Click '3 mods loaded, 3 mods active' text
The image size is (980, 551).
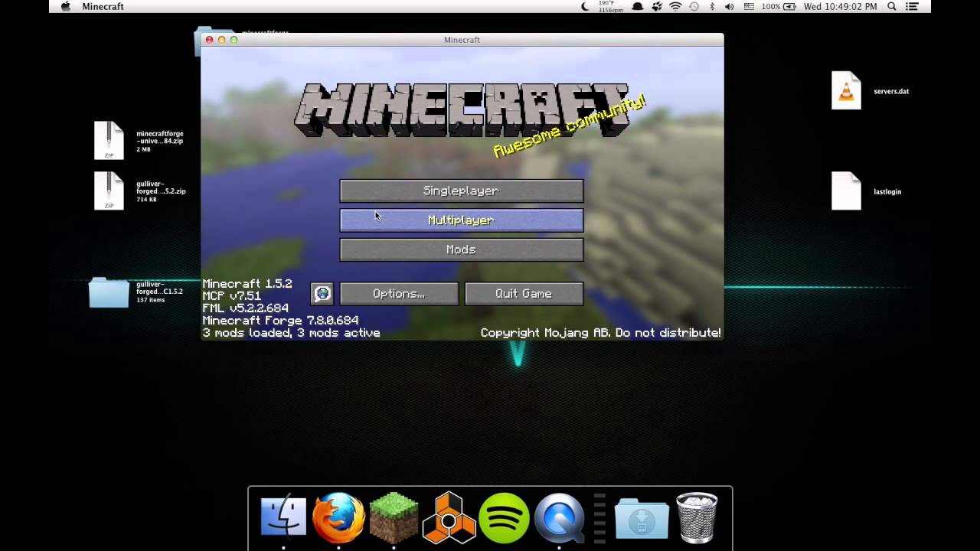291,333
